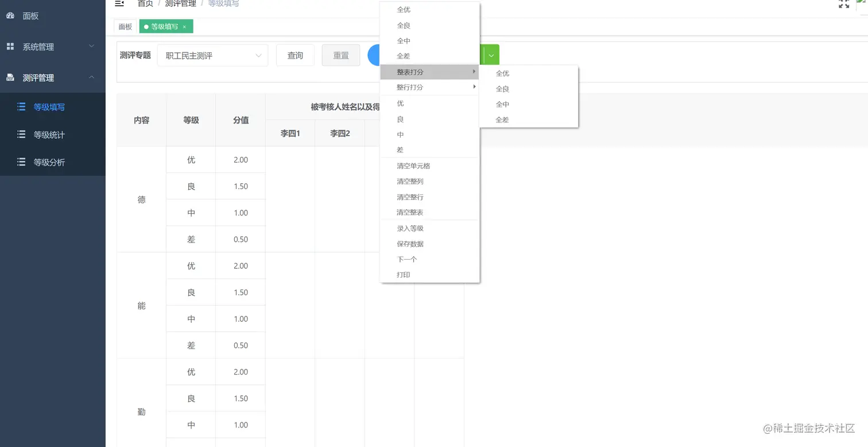
Task: Select the 等级填写 list icon
Action: [22, 107]
